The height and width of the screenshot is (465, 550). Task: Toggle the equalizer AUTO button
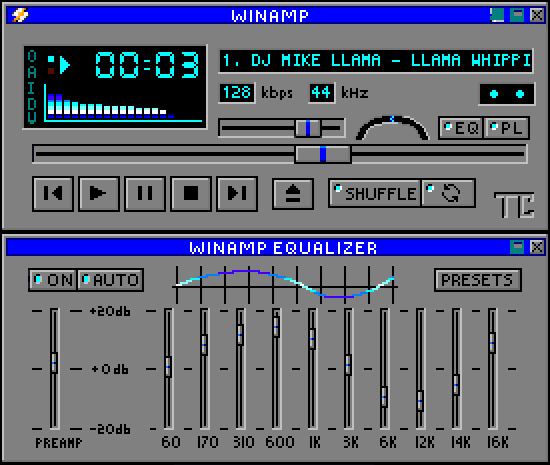pos(110,280)
